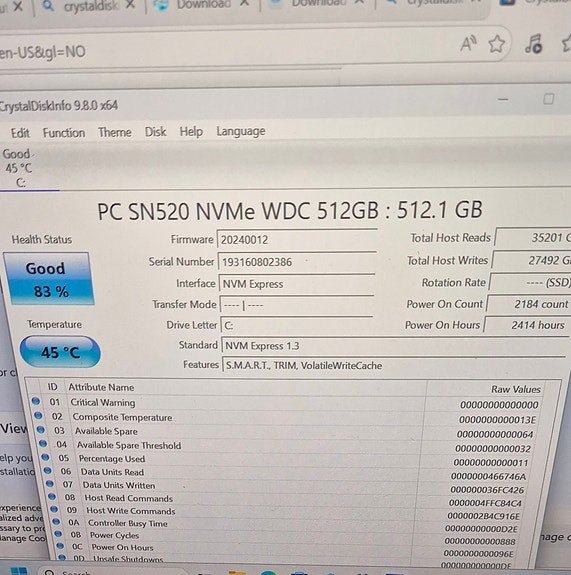The height and width of the screenshot is (575, 571).
Task: Click the status dot for Host Read Commands
Action: [52, 497]
